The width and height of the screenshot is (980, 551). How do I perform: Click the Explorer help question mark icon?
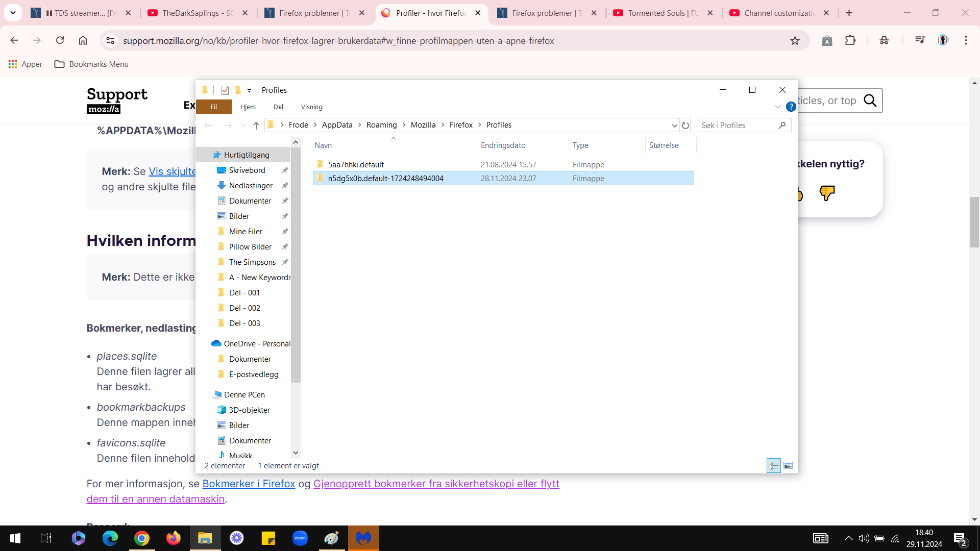pos(791,107)
